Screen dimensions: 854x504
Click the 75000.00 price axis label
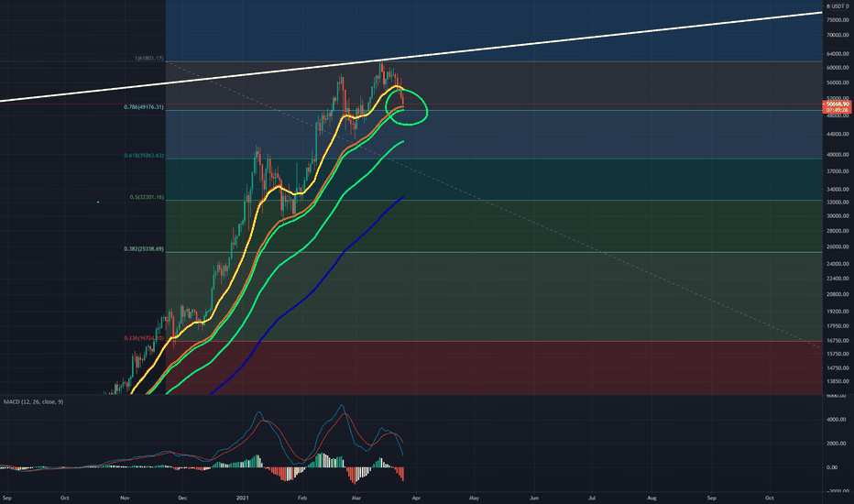point(838,20)
